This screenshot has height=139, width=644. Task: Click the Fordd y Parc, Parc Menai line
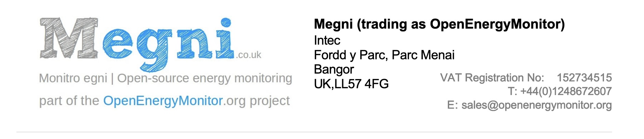point(384,55)
